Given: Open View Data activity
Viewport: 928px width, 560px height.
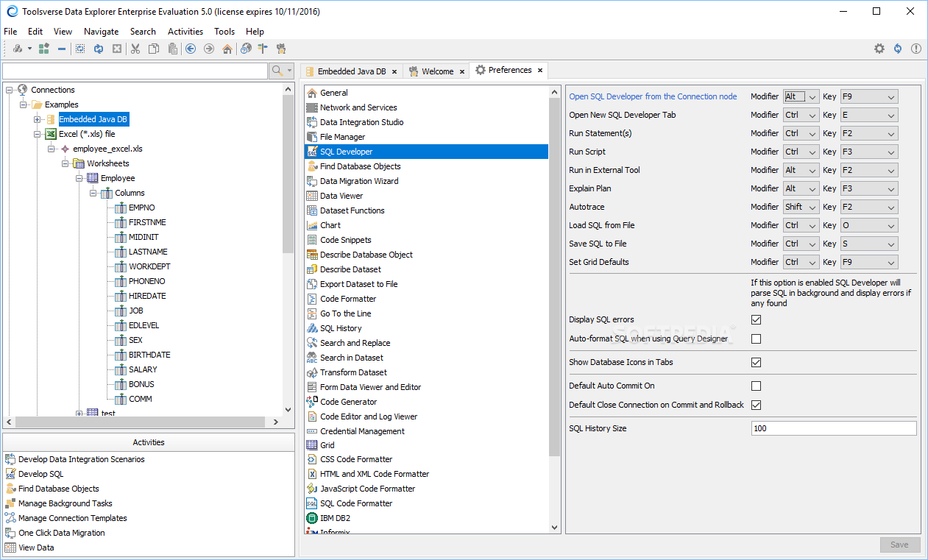Looking at the screenshot, I should coord(36,547).
